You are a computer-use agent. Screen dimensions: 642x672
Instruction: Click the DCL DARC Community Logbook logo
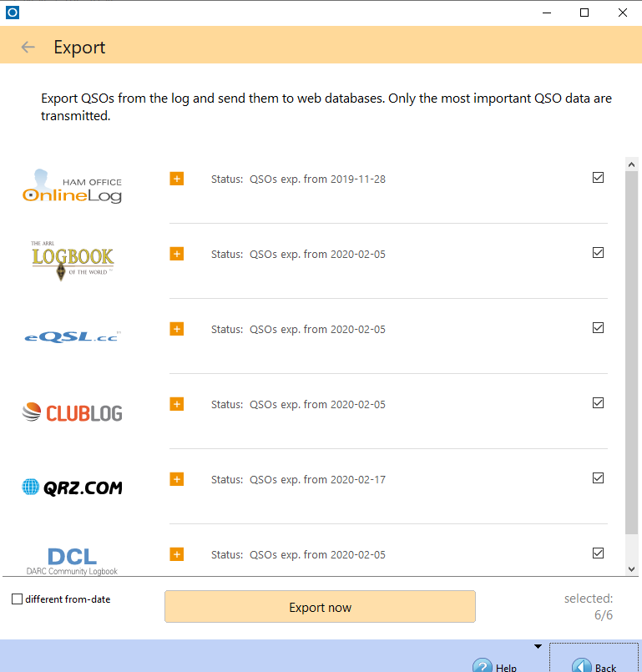tap(72, 561)
